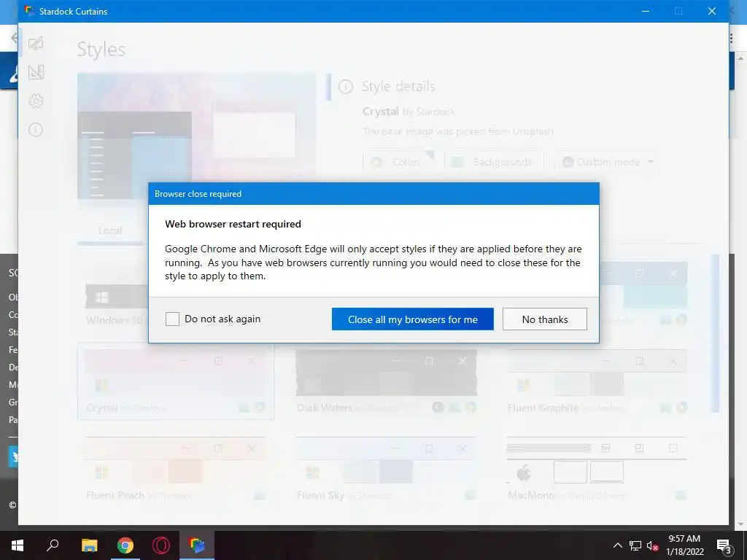Select the Fluent Sky style card

point(387,469)
